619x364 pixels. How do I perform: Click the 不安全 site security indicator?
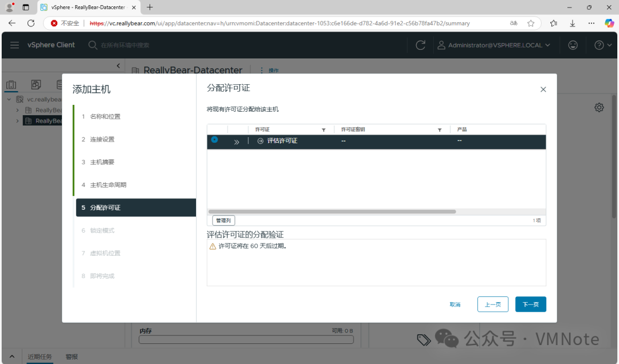click(x=65, y=24)
